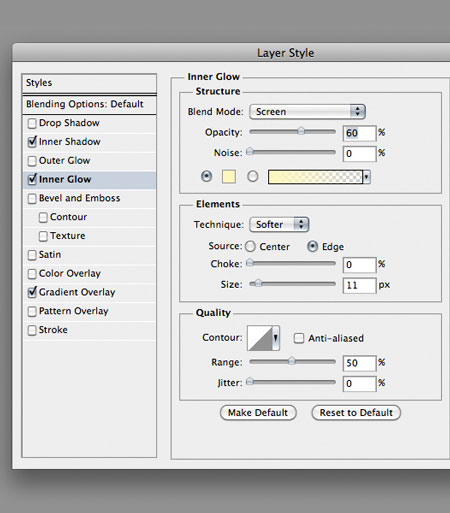Turn on the Anti-aliased checkbox
The height and width of the screenshot is (513, 450).
point(299,338)
